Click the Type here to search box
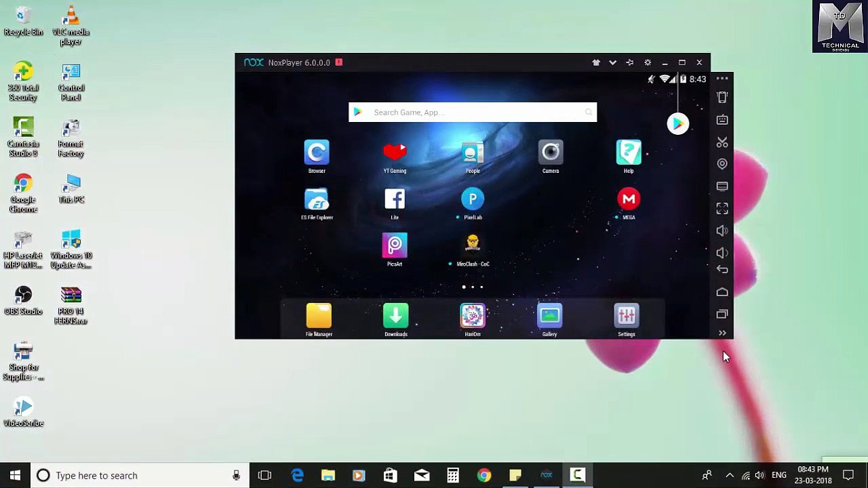Viewport: 868px width, 488px height. 139,475
